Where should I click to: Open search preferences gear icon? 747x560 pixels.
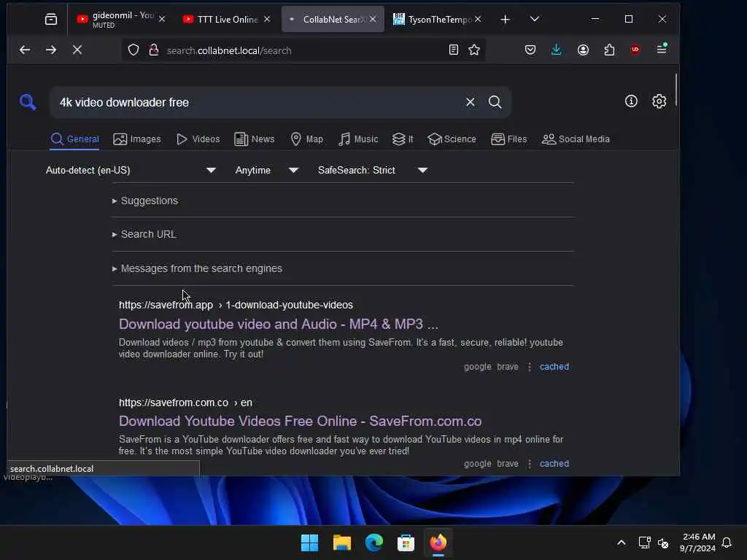(x=659, y=101)
